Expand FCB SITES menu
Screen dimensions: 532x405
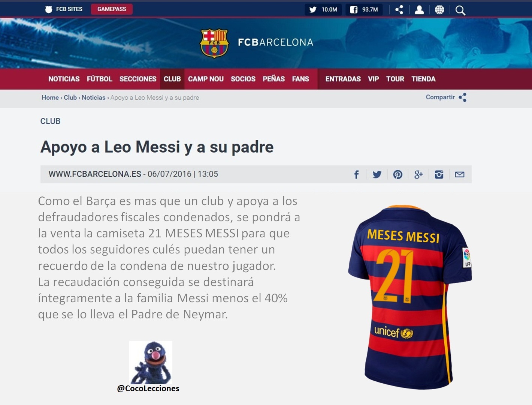(x=64, y=9)
